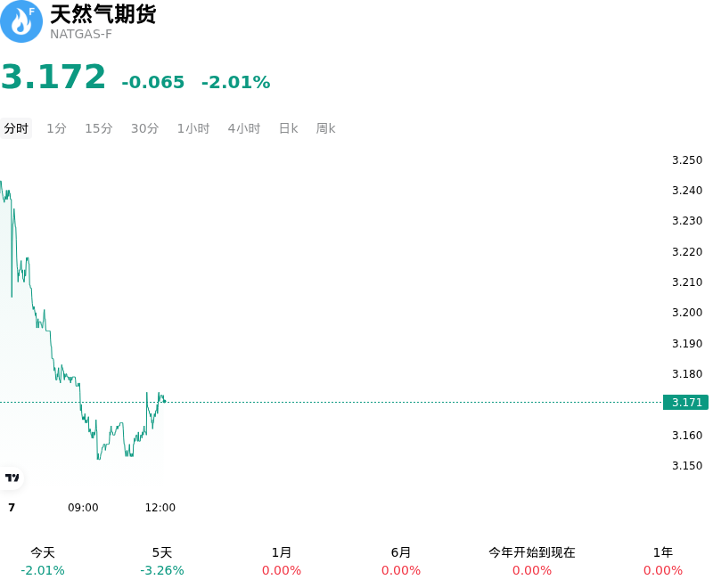Switch to the 15分 interval tab
The width and height of the screenshot is (713, 588).
[99, 128]
